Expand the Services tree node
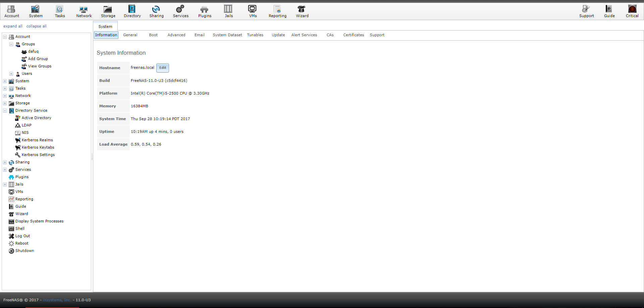This screenshot has width=644, height=308. coord(5,170)
